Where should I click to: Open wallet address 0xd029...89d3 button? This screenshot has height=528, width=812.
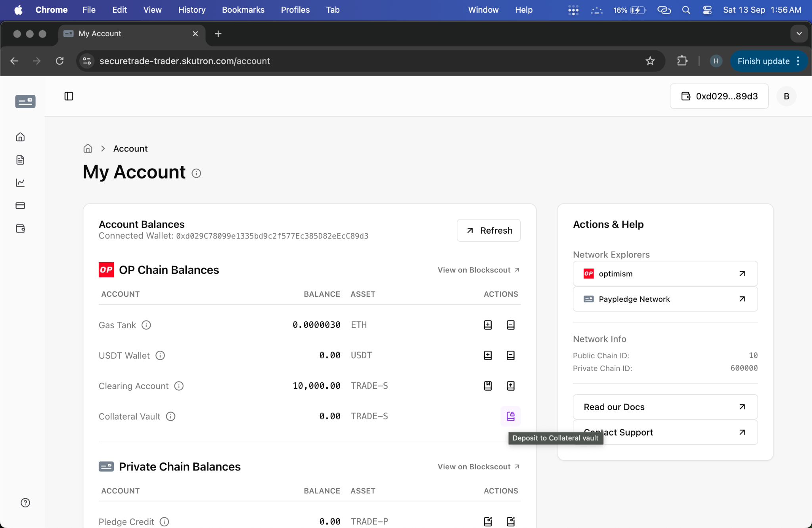[x=719, y=96]
